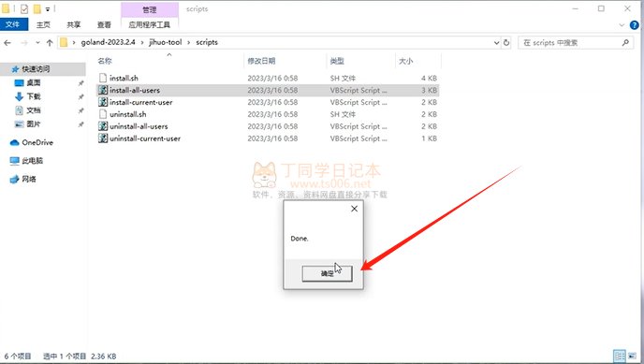The width and height of the screenshot is (644, 364).
Task: Switch to the 主页 ribbon tab
Action: pyautogui.click(x=43, y=24)
